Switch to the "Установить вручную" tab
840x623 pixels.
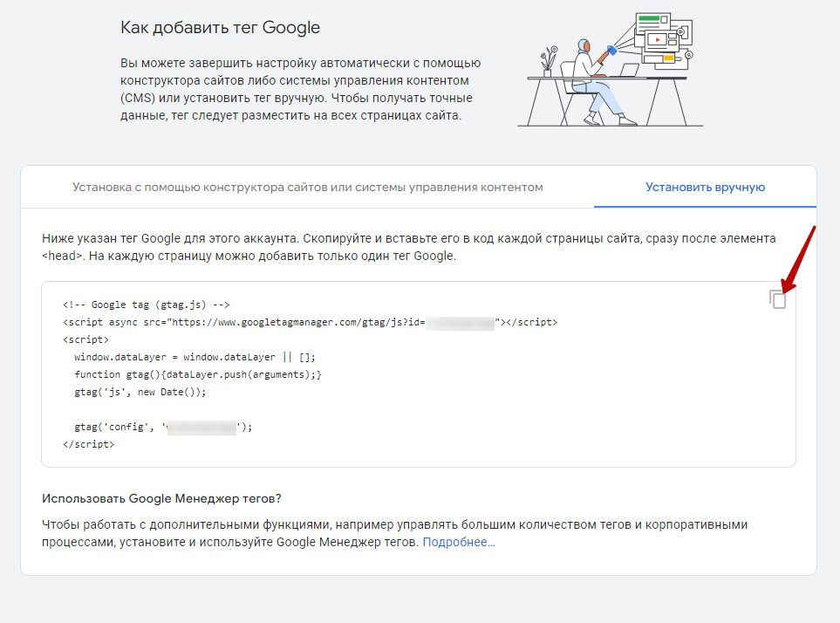[x=705, y=187]
